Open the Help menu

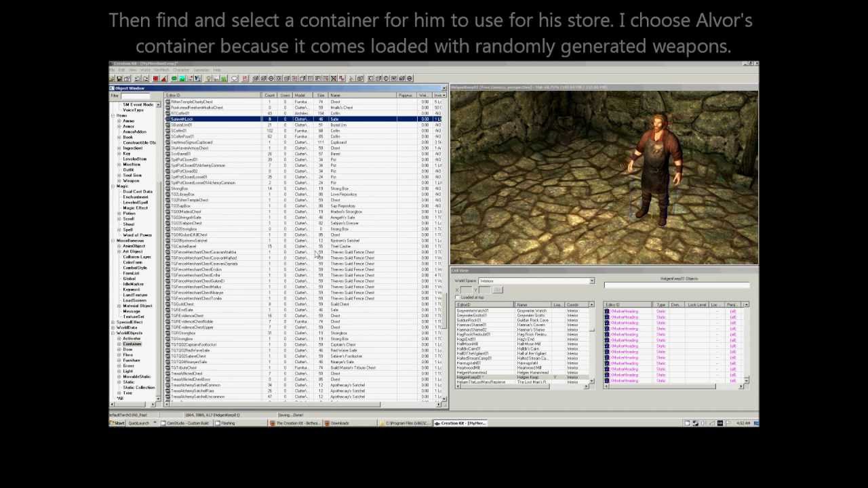click(217, 70)
